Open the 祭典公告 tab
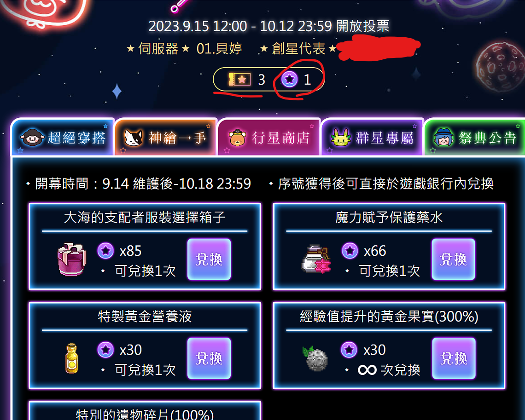The image size is (525, 420). pyautogui.click(x=475, y=137)
